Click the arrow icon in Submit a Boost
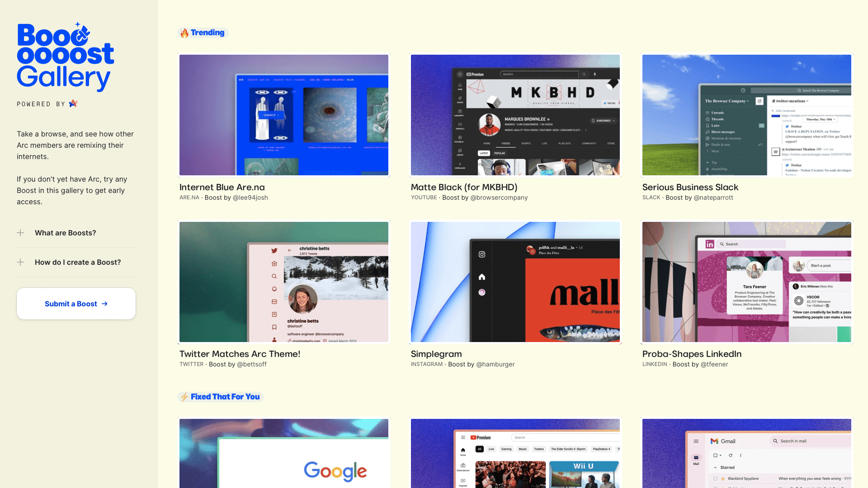This screenshot has width=868, height=488. click(104, 304)
